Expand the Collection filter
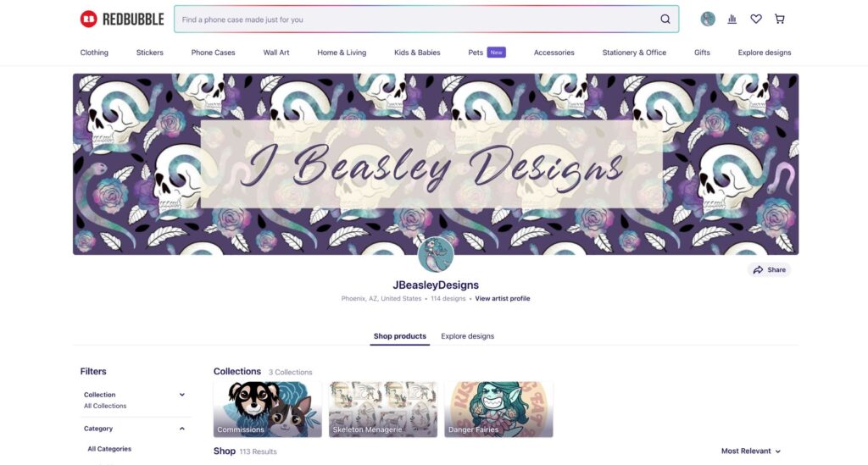868x465 pixels. click(x=135, y=400)
